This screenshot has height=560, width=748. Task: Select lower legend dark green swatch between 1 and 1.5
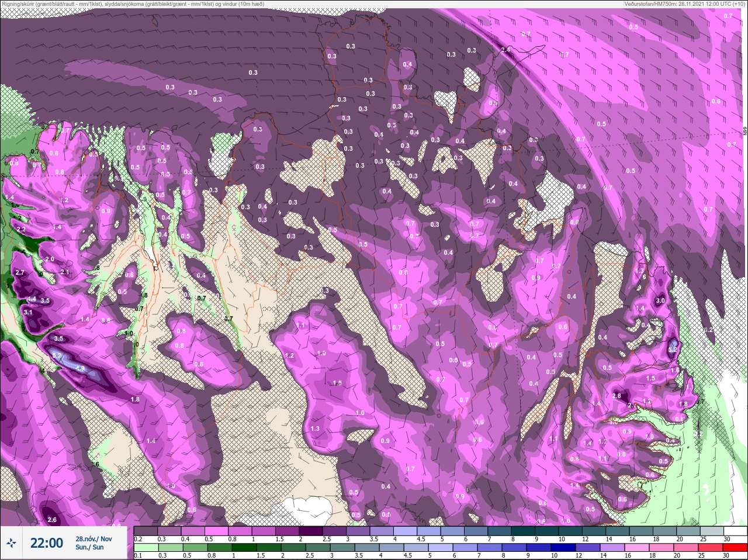(x=244, y=548)
